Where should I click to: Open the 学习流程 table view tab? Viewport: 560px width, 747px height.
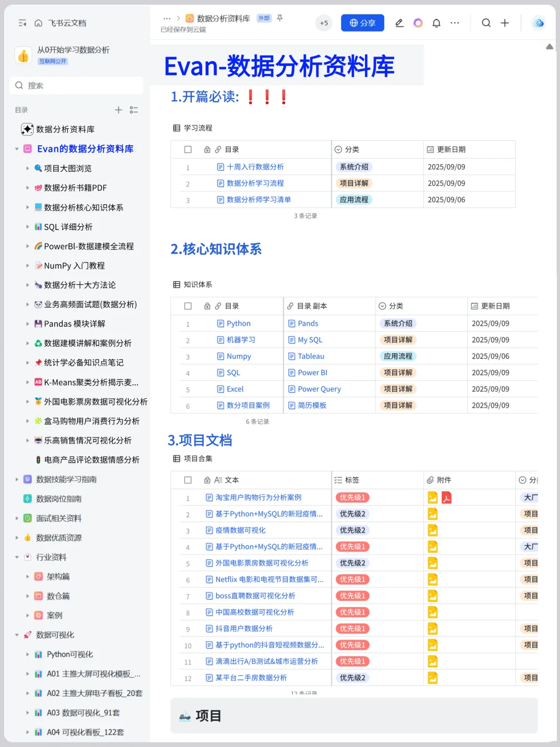[193, 128]
